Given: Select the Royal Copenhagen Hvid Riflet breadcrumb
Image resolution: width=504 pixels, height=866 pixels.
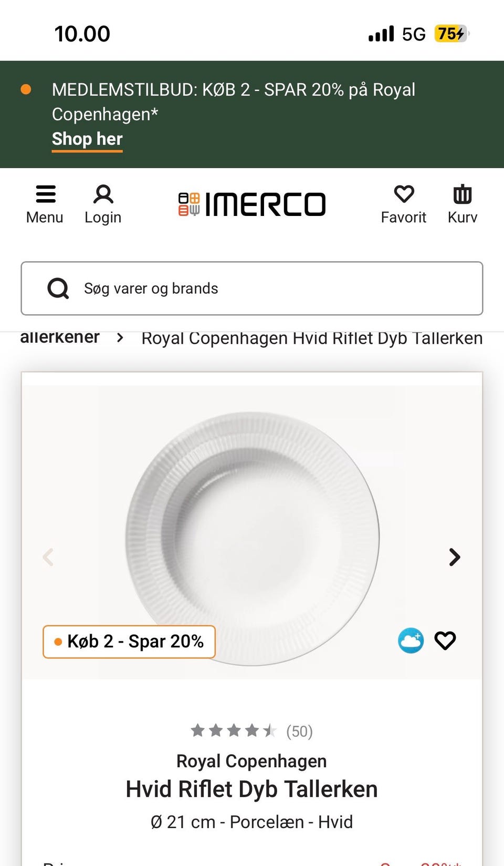Looking at the screenshot, I should pos(312,338).
